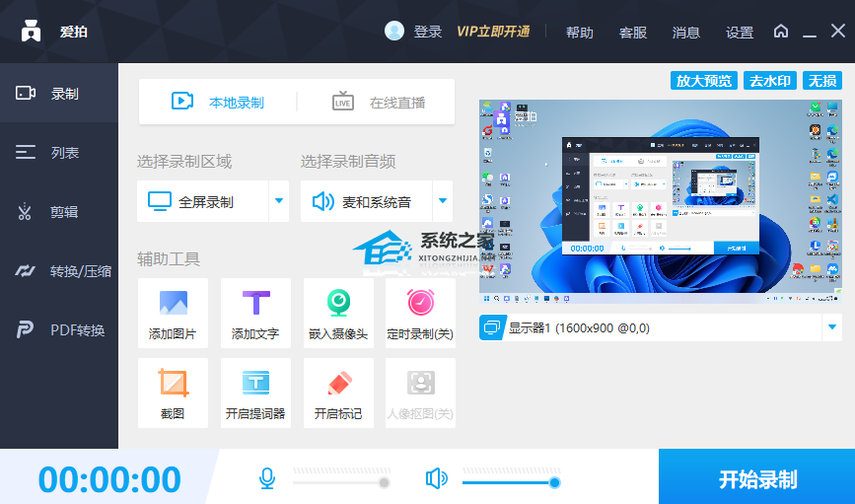Click the 截图 screenshot tool

click(173, 393)
